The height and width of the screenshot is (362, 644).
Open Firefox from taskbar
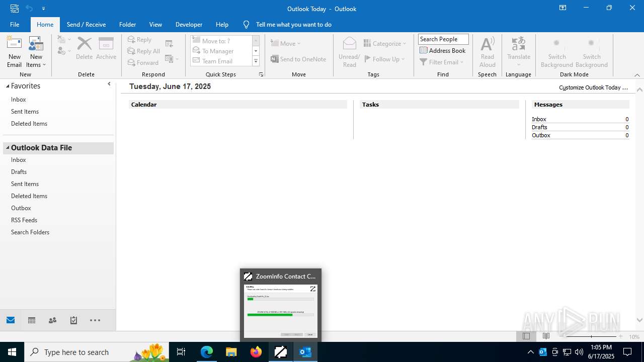tap(256, 352)
